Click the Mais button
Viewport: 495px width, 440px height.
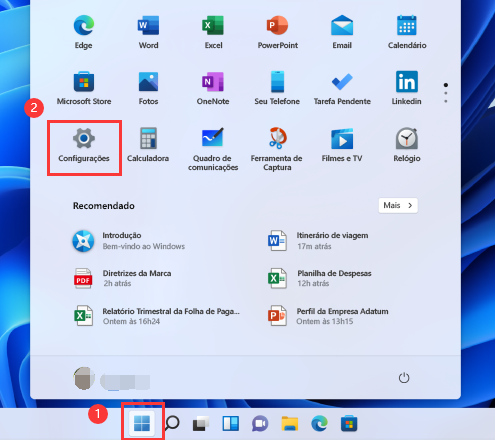click(398, 205)
